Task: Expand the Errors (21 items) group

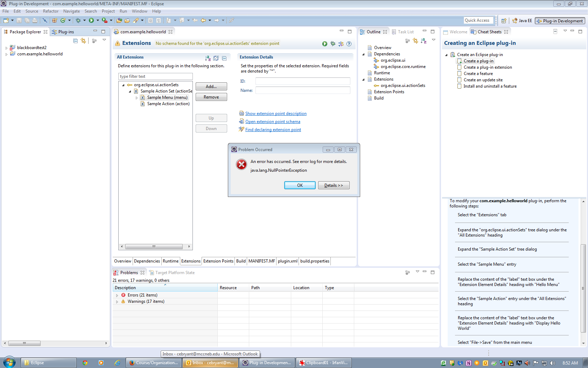Action: tap(117, 295)
